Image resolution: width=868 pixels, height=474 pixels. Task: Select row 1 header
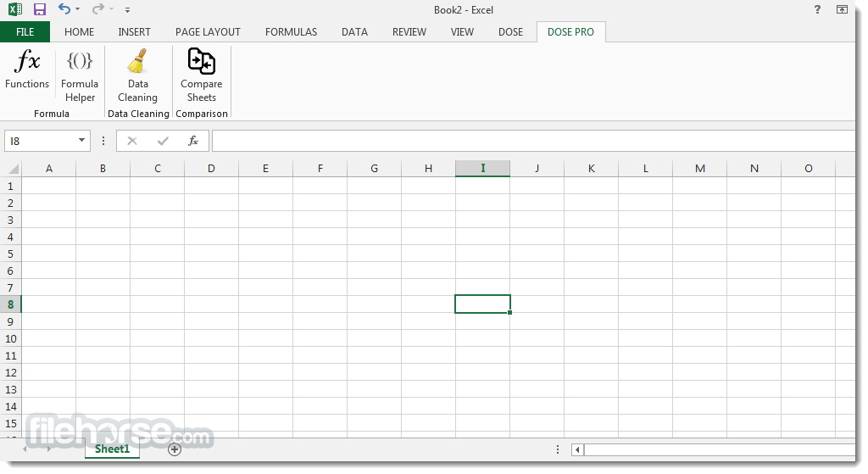pos(10,186)
